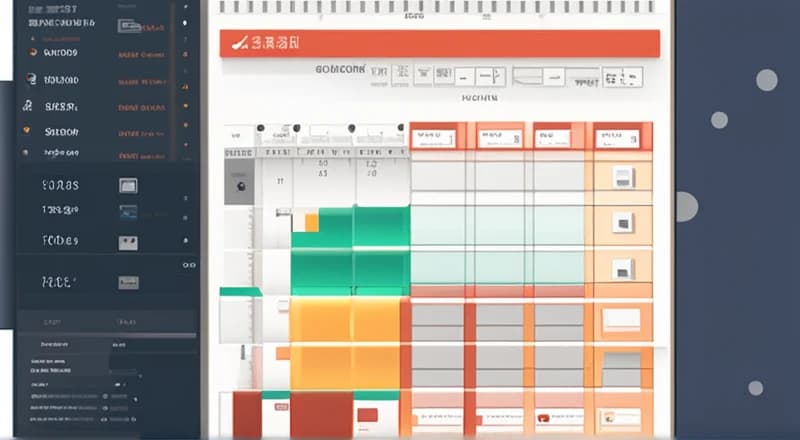
Task: Click the icon in the fourth lower sidebar row
Action: pos(128,283)
